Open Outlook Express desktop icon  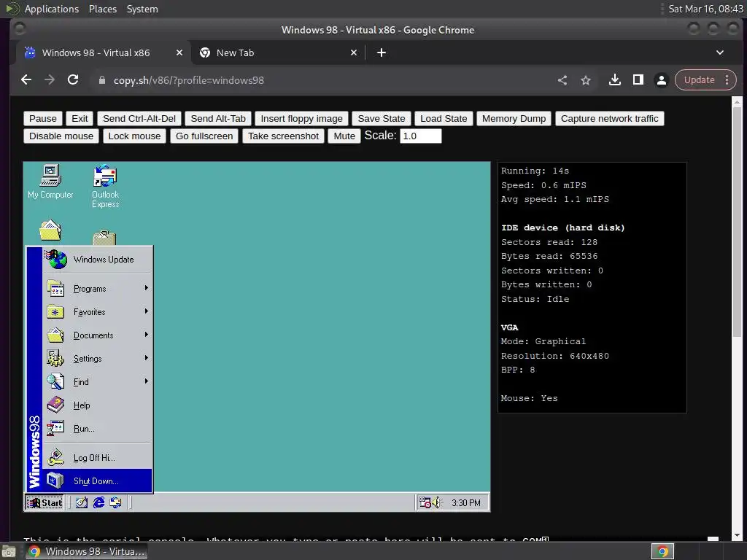coord(105,186)
